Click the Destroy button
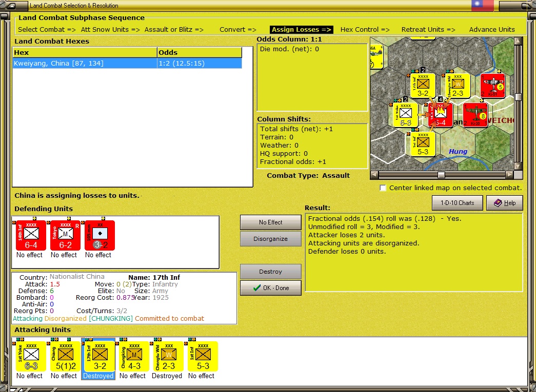The height and width of the screenshot is (392, 536). coord(270,272)
